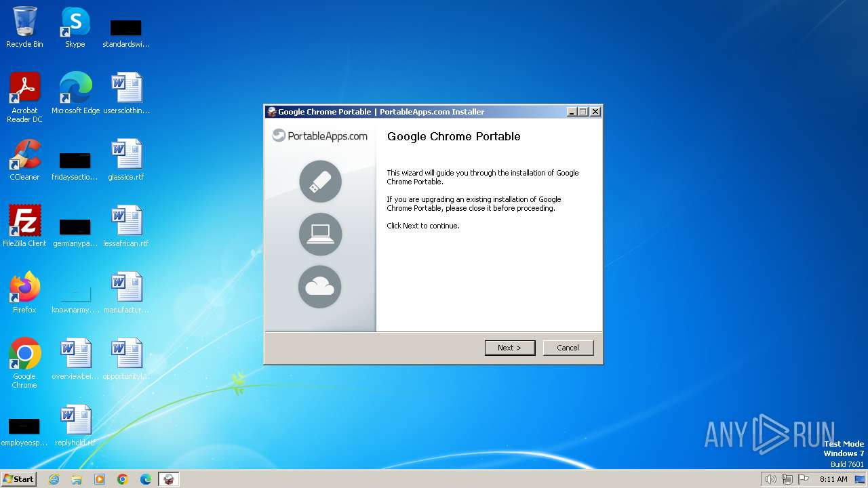868x488 pixels.
Task: Click the installer title bar app icon
Action: tap(272, 112)
